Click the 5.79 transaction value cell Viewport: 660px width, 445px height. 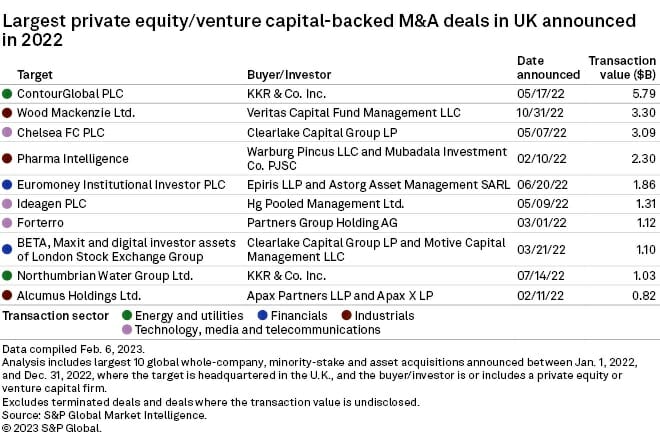[x=643, y=93]
